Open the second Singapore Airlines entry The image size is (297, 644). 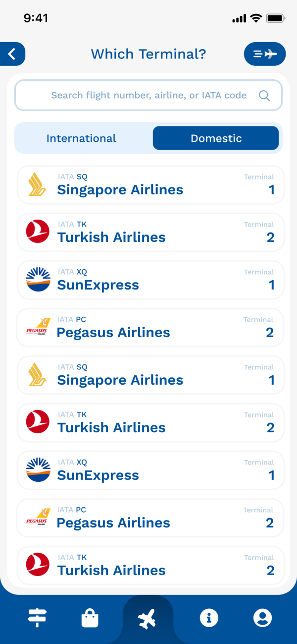click(150, 375)
